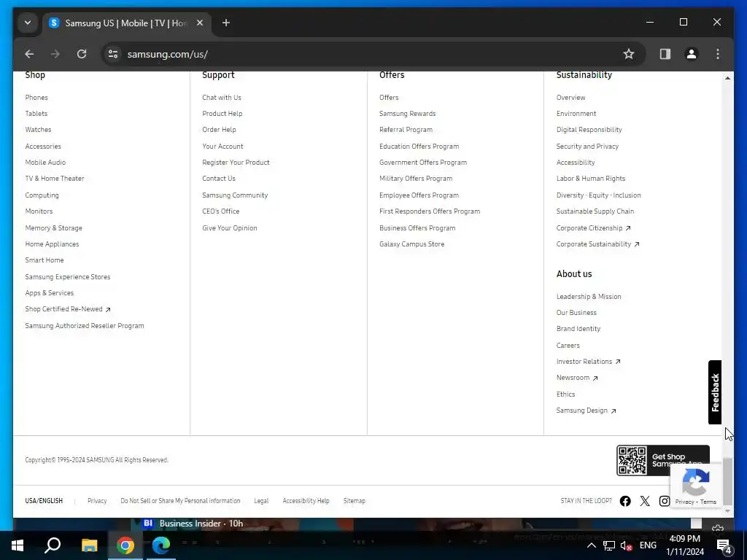Open Windows Start menu
Viewport: 747px width, 560px height.
click(x=18, y=545)
